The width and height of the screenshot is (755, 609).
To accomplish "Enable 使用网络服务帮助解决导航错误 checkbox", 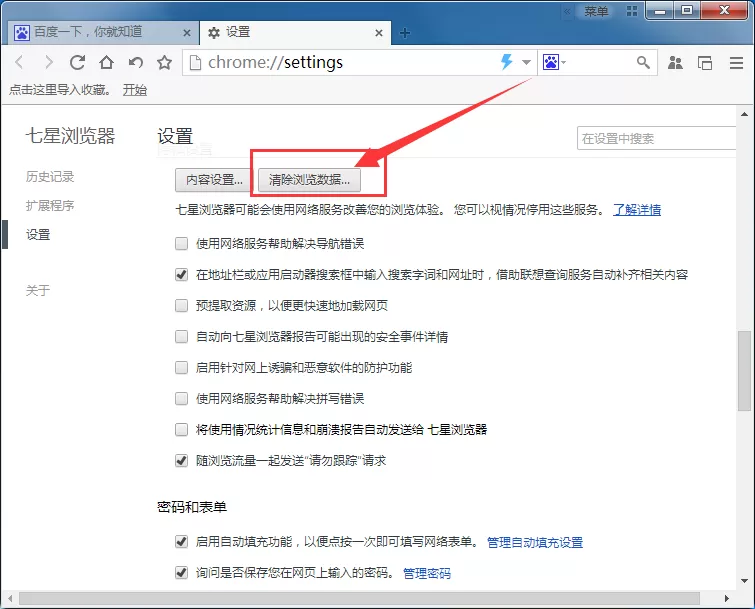I will coord(182,244).
